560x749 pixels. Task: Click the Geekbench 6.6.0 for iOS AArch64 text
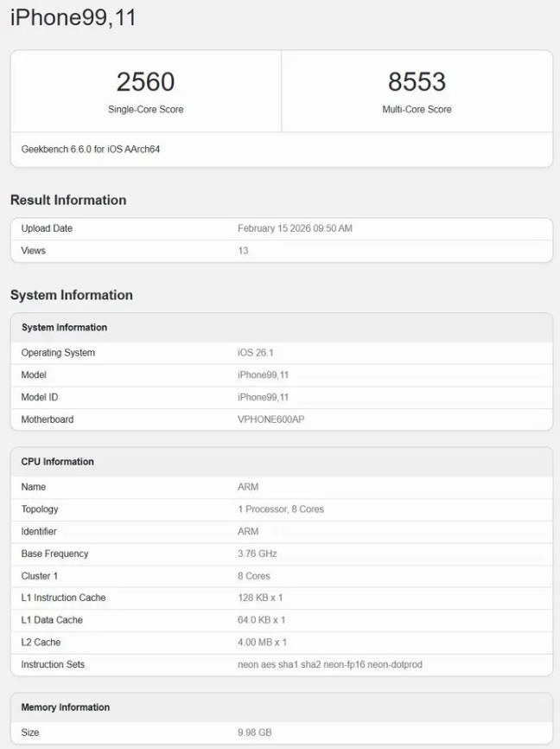[90, 149]
